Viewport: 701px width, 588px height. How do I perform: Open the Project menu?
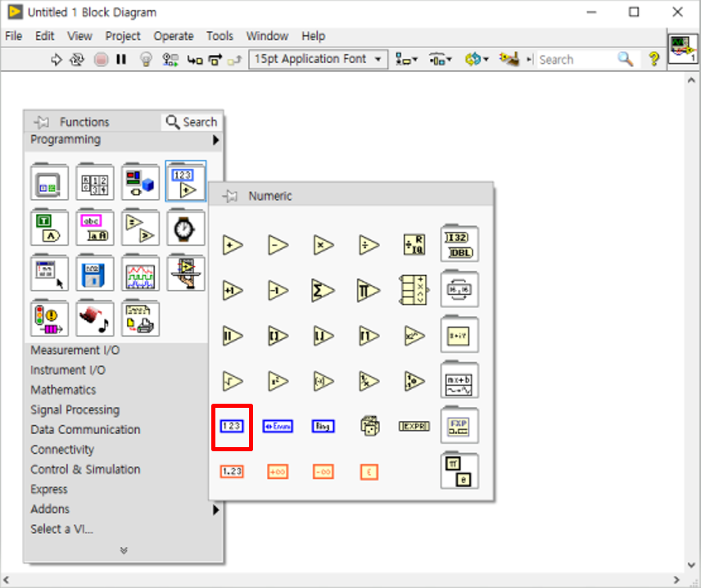click(x=123, y=36)
